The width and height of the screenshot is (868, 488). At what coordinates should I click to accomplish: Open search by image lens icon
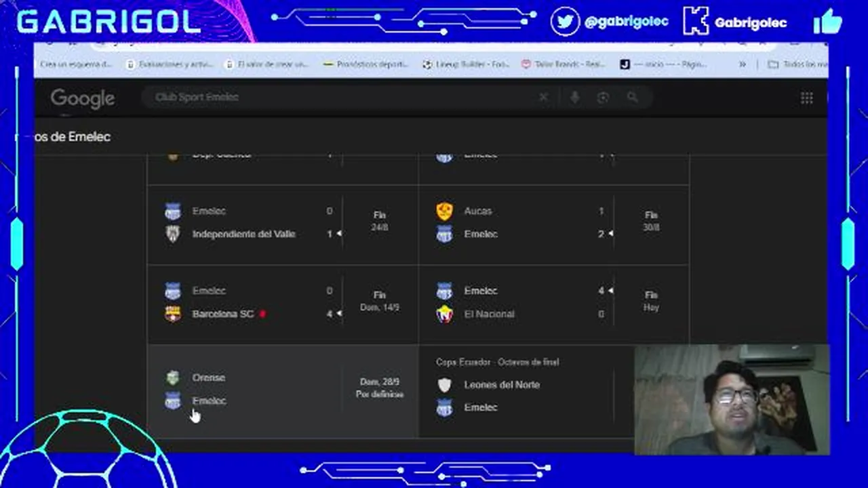pos(603,98)
